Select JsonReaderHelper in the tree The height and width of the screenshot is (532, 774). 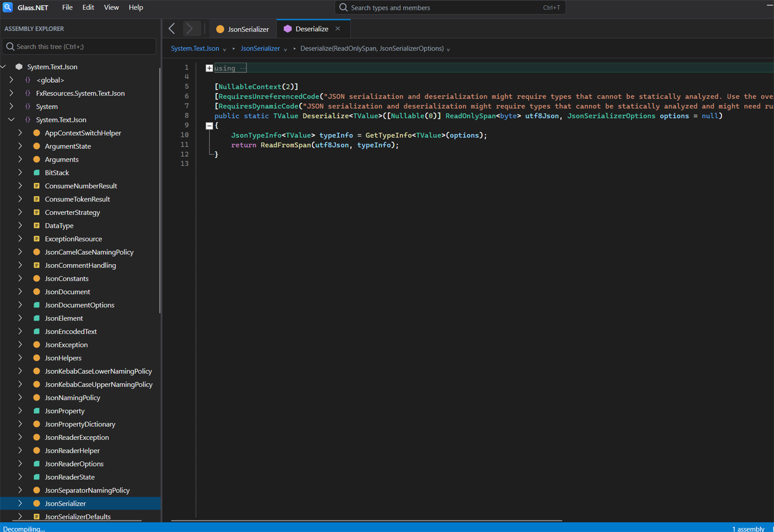click(x=72, y=451)
